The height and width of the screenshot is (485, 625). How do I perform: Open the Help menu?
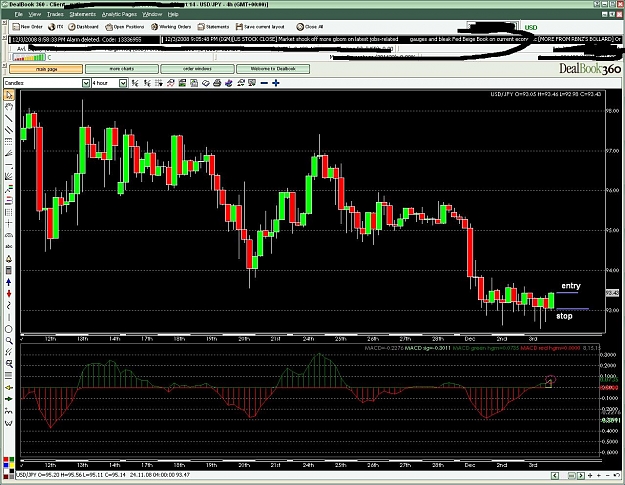pyautogui.click(x=173, y=14)
